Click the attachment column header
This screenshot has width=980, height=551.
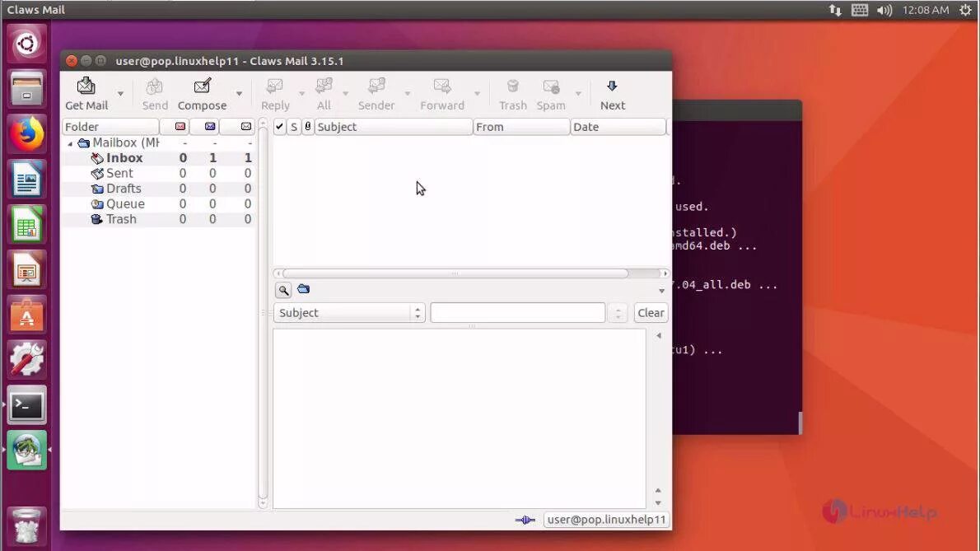(307, 127)
